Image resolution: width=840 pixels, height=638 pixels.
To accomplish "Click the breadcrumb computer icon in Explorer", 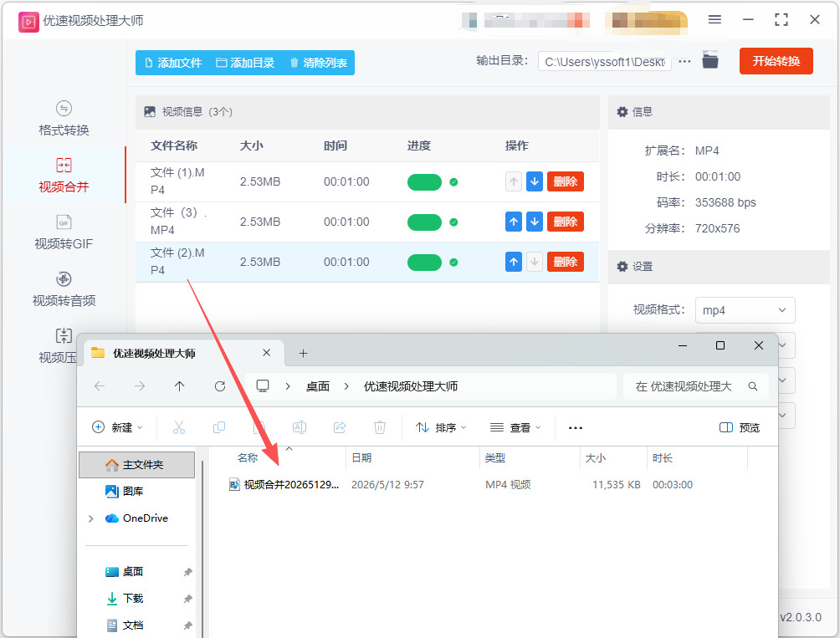I will [263, 386].
